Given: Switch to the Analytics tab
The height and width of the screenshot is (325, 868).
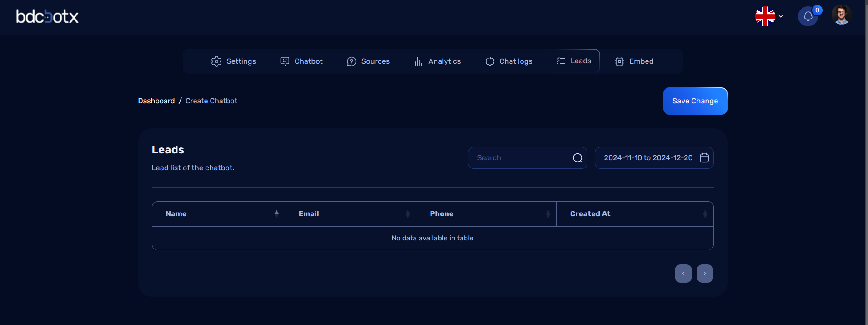Looking at the screenshot, I should pos(437,61).
